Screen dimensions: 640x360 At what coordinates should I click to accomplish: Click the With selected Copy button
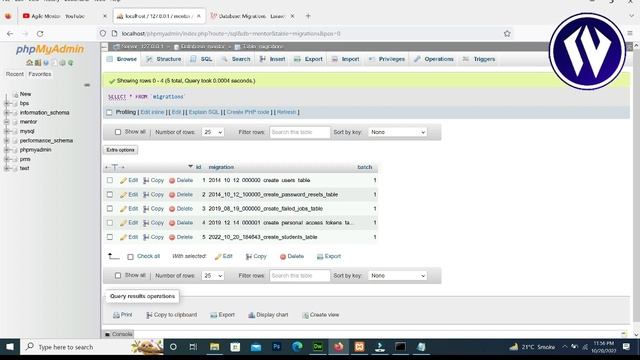coord(256,256)
